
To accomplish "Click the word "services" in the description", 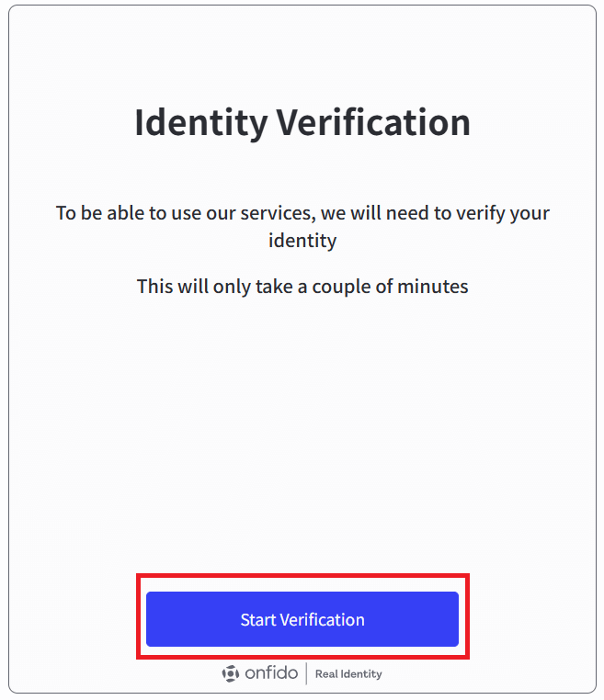I will (278, 213).
